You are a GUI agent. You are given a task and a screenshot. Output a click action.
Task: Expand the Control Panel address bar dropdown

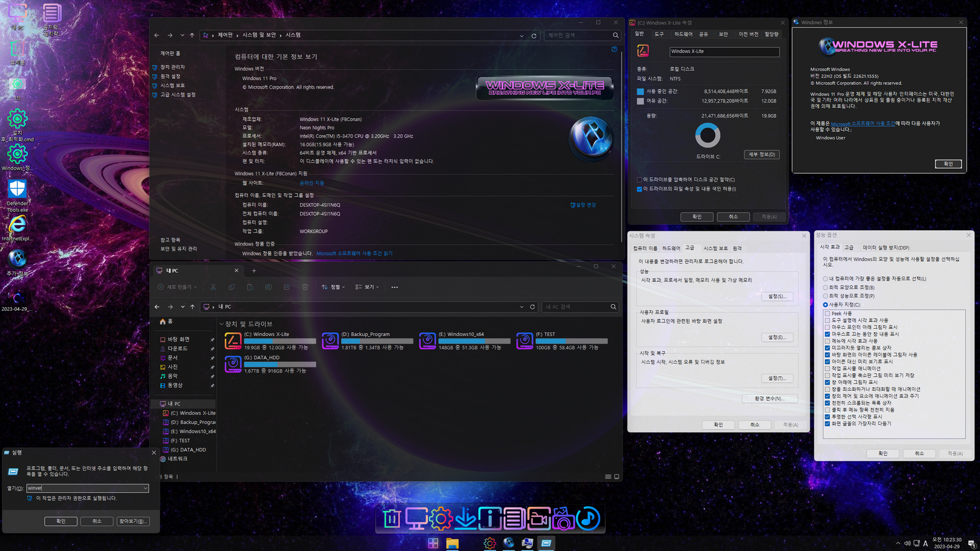coord(521,35)
